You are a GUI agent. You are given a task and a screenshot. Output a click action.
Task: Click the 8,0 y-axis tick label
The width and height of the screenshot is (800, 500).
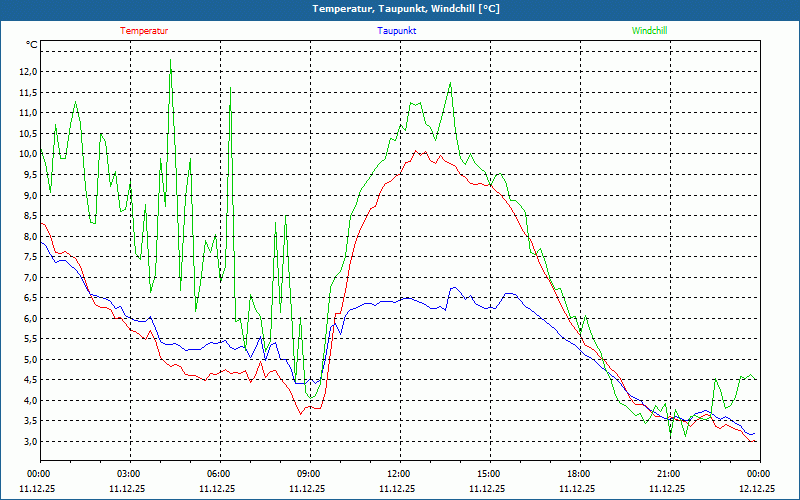click(x=27, y=237)
